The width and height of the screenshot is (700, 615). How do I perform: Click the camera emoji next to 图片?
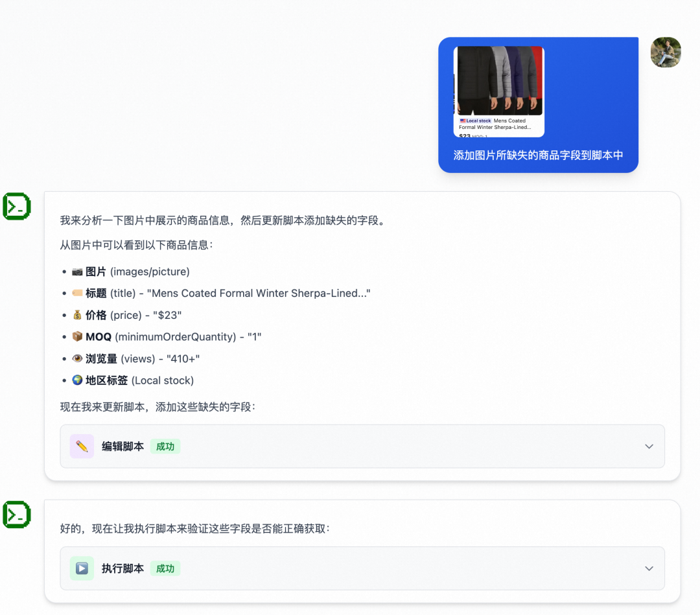pyautogui.click(x=76, y=272)
